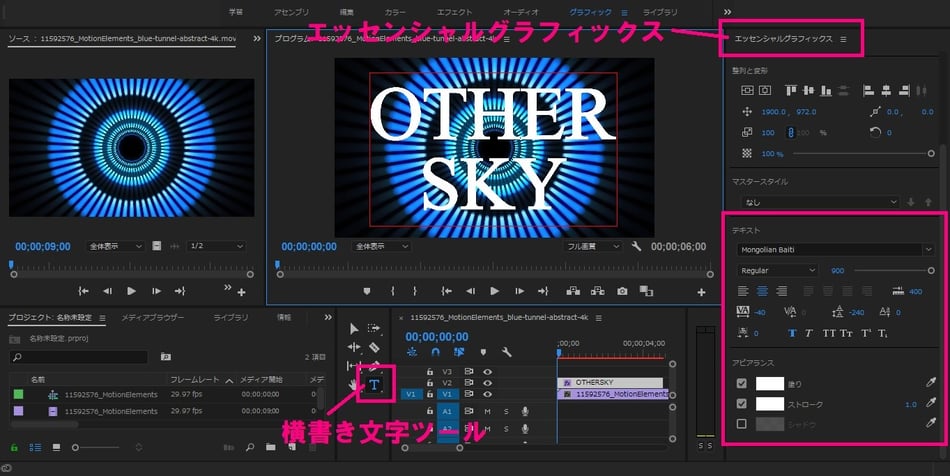Choose the Selection arrow tool
Viewport: 950px width, 476px height.
point(354,328)
